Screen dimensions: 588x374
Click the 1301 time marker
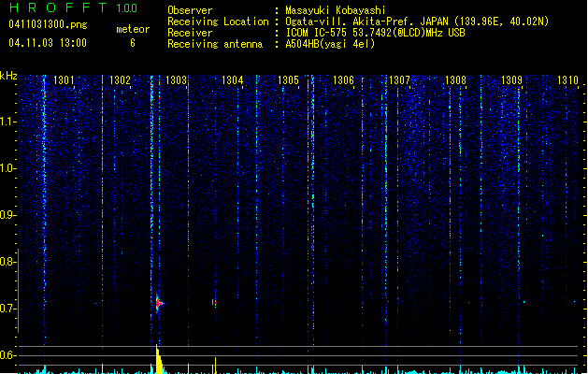pos(64,79)
